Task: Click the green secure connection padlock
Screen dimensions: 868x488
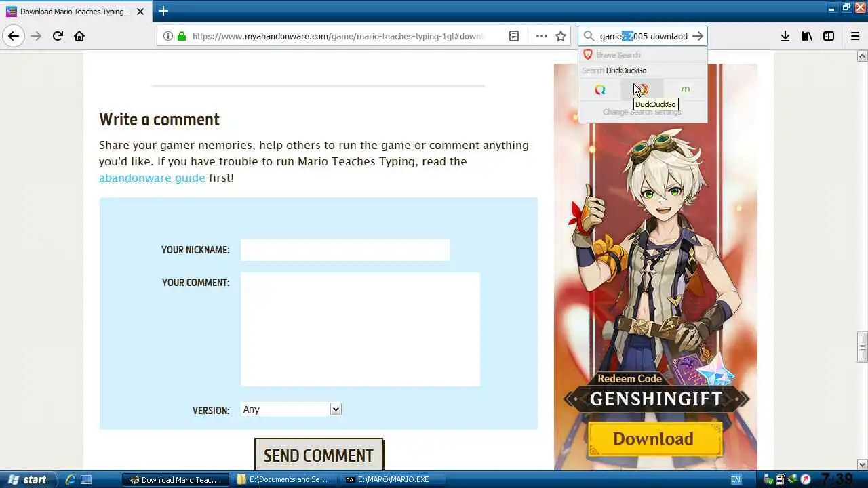Action: pyautogui.click(x=181, y=36)
